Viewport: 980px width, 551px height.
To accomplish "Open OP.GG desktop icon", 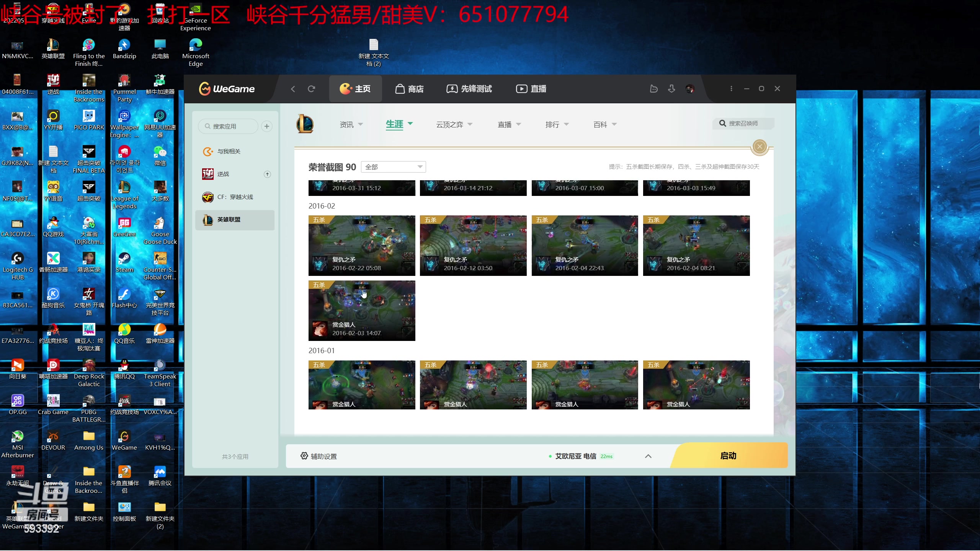I will 18,405.
